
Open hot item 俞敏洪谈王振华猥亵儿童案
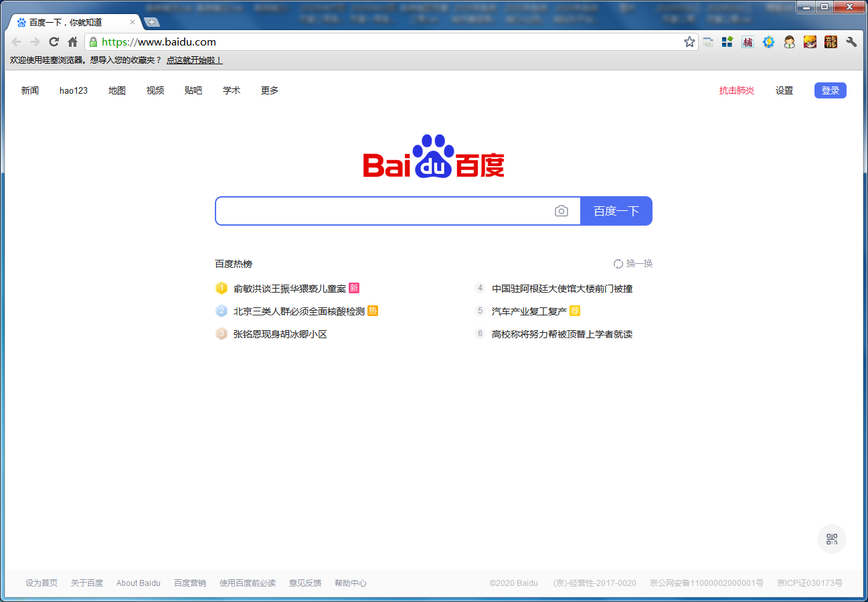290,289
